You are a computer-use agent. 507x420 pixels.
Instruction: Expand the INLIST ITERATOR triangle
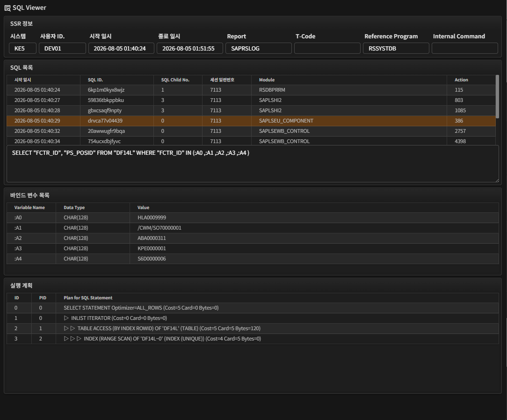[x=66, y=318]
